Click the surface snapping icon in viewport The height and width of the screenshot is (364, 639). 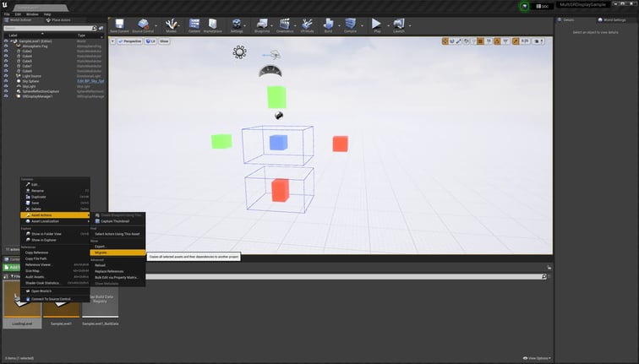coord(473,41)
